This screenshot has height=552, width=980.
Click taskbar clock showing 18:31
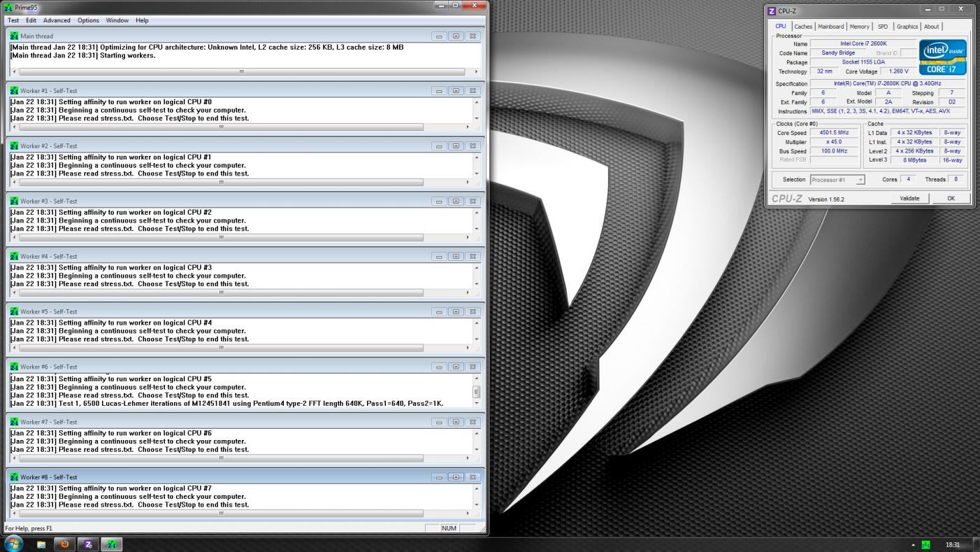[x=952, y=545]
